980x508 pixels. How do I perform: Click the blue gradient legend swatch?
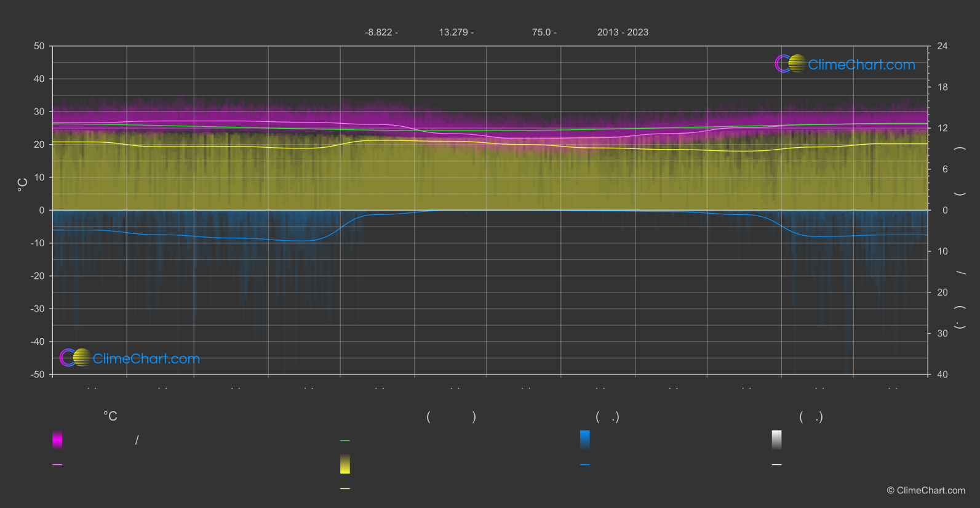pos(585,440)
